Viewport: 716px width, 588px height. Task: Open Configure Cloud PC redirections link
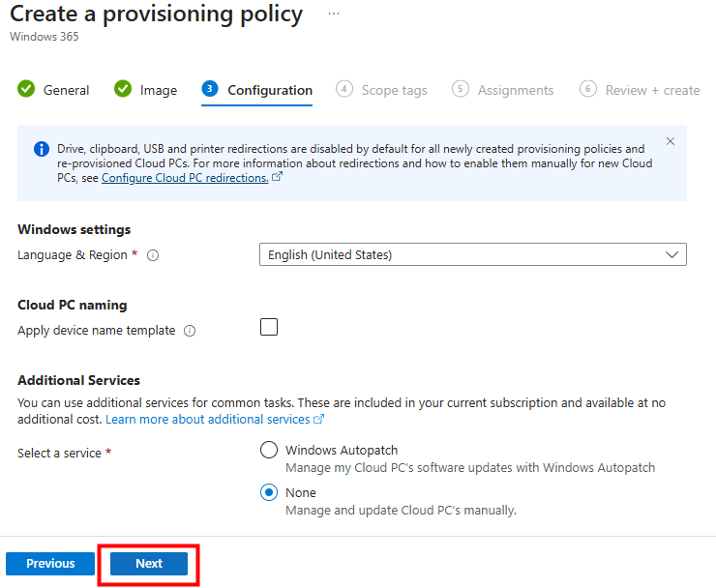coord(185,178)
